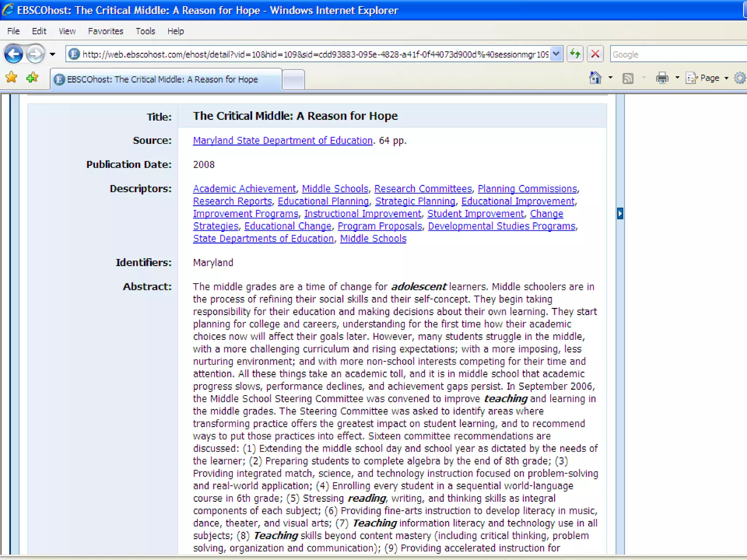
Task: Click the browser Back arrow button
Action: coord(13,54)
